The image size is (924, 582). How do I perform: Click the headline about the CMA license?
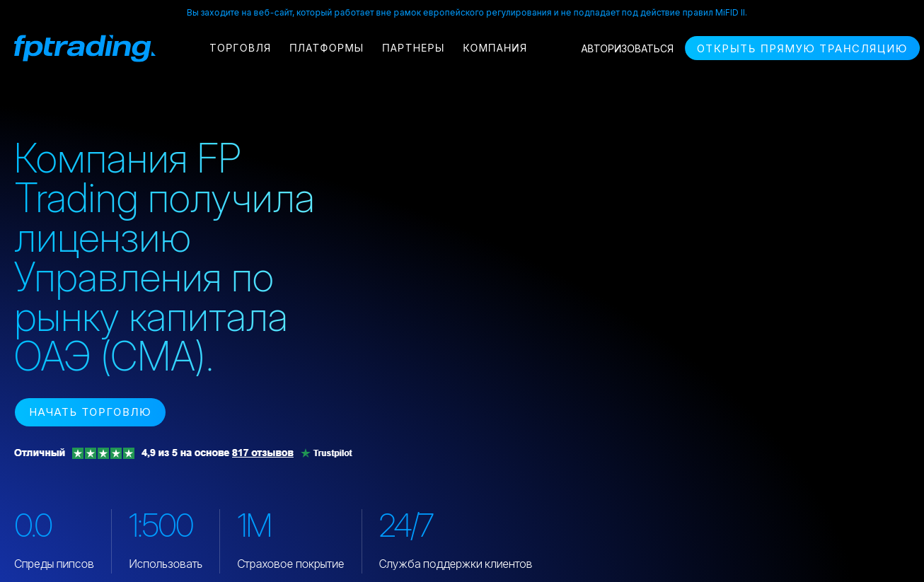(x=164, y=257)
